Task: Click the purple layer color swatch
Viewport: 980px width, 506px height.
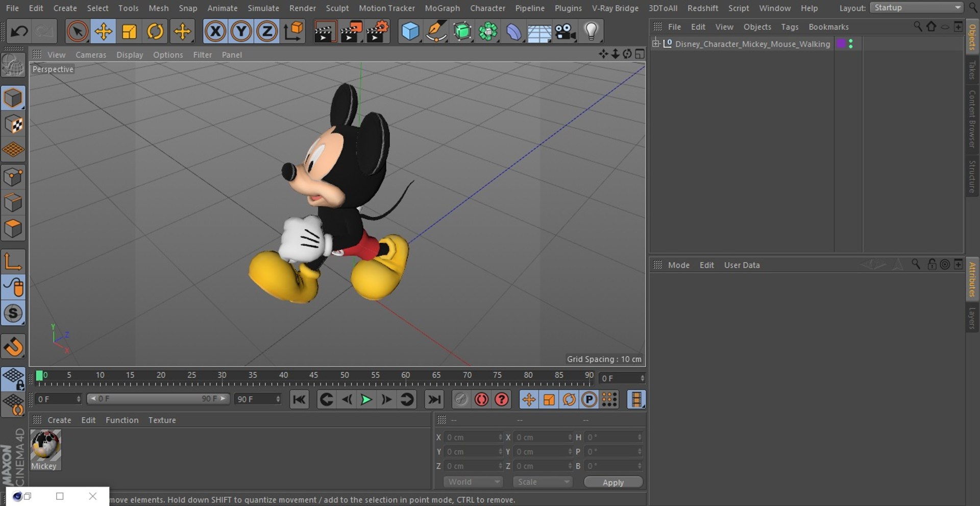Action: click(x=841, y=43)
